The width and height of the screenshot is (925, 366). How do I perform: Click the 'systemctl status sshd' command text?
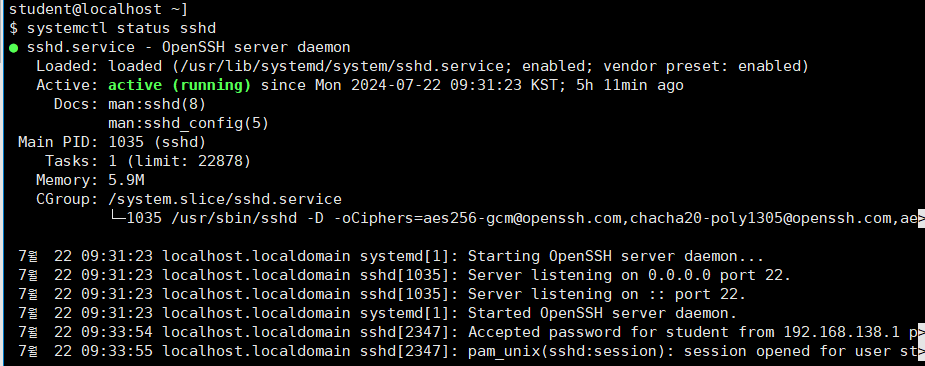(x=122, y=28)
